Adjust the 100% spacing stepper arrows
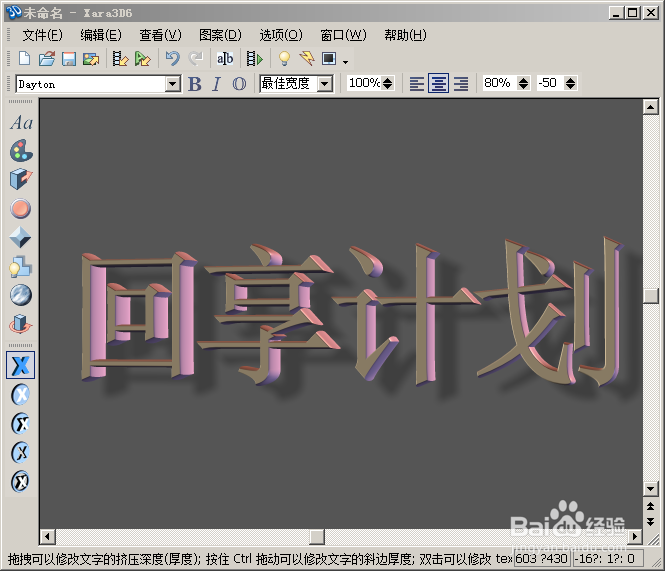 (387, 83)
